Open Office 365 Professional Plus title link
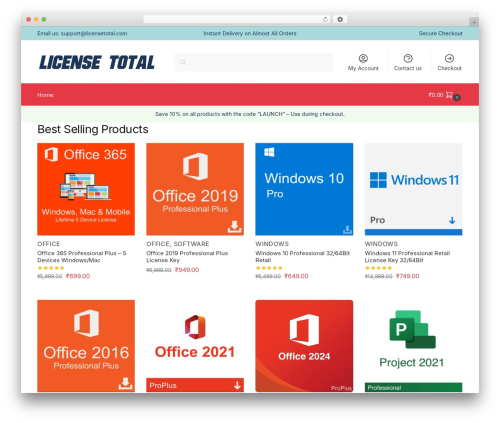The image size is (500, 423). click(x=82, y=257)
